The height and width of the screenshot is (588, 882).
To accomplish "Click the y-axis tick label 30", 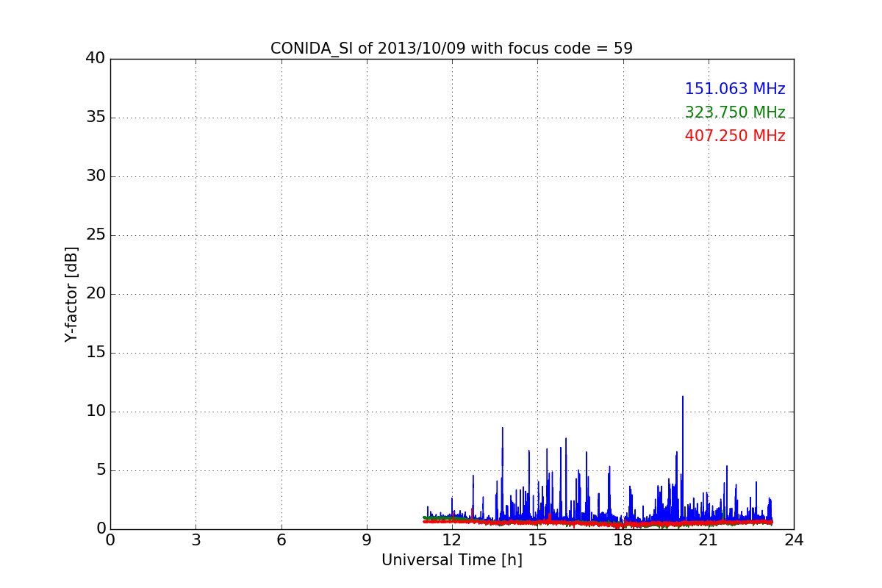I will point(96,176).
